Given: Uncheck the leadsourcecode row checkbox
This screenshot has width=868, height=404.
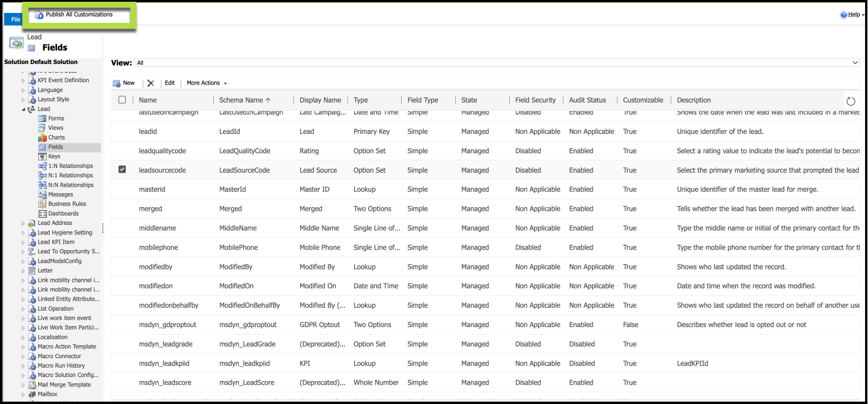Looking at the screenshot, I should [x=122, y=170].
